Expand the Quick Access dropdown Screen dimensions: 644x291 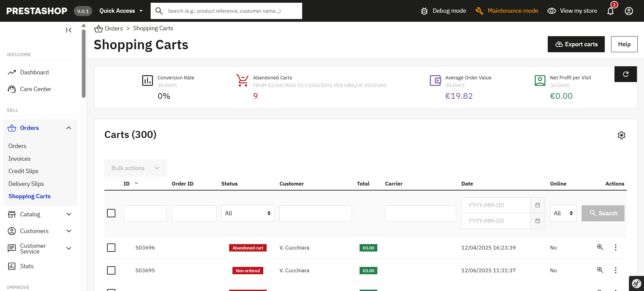point(121,11)
